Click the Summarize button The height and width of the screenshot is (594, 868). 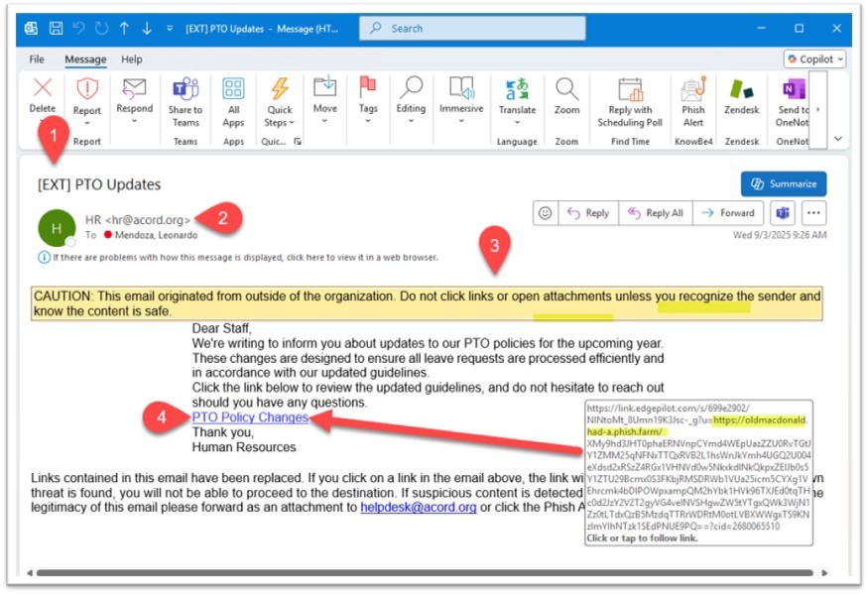click(x=783, y=183)
